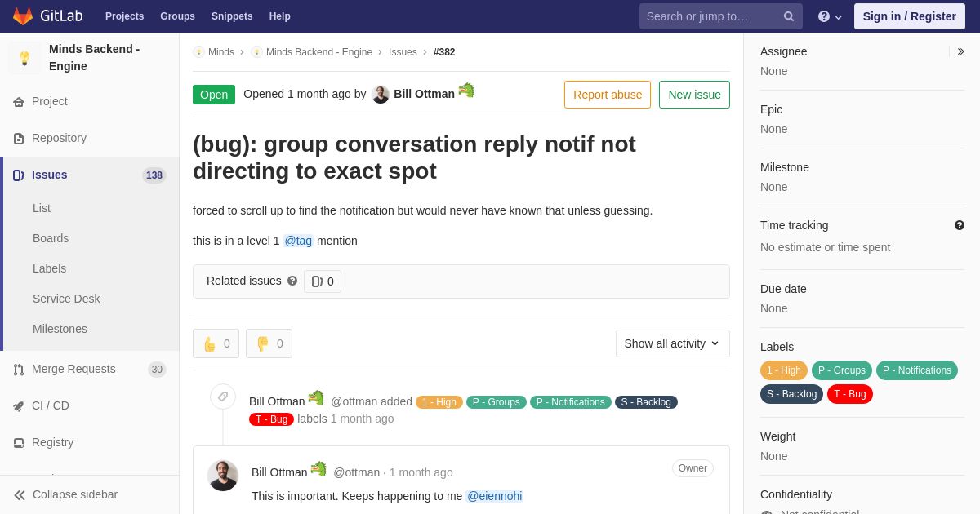Focus the Search or jump to field
Viewport: 980px width, 514px height.
[x=721, y=16]
